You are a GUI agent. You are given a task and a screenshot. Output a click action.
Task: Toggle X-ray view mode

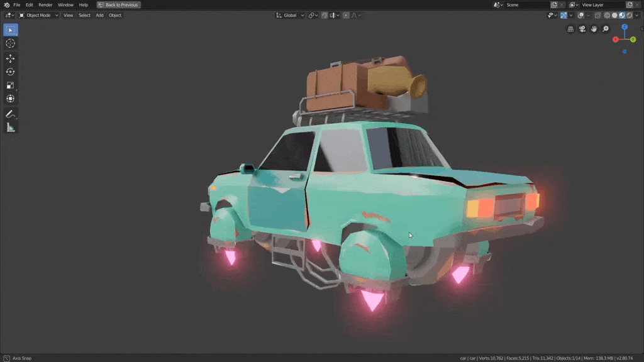pos(597,15)
